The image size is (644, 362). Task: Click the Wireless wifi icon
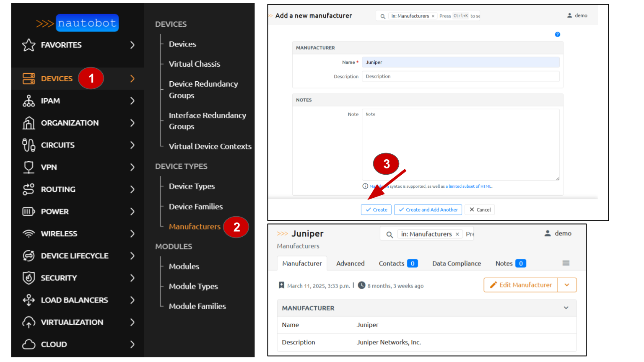point(29,234)
